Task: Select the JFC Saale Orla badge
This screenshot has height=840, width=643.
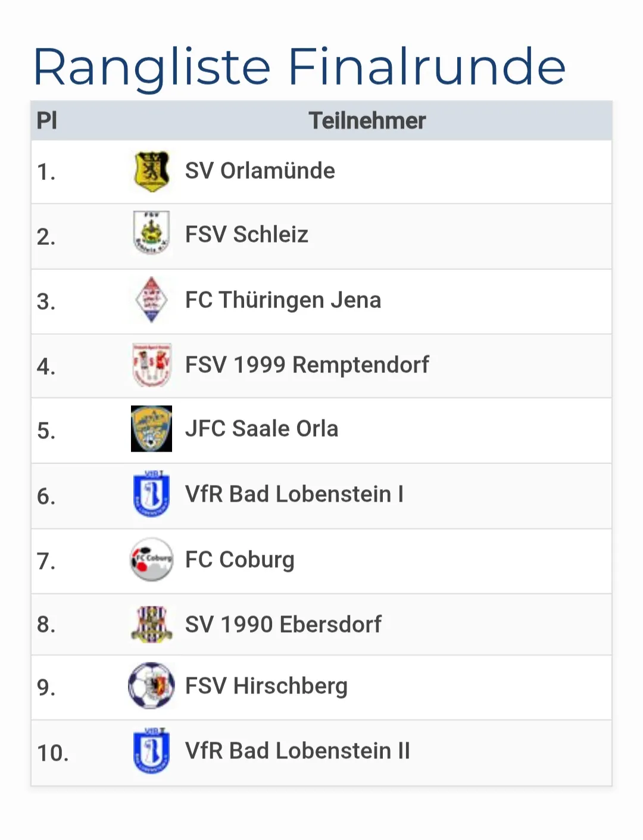Action: click(x=151, y=429)
